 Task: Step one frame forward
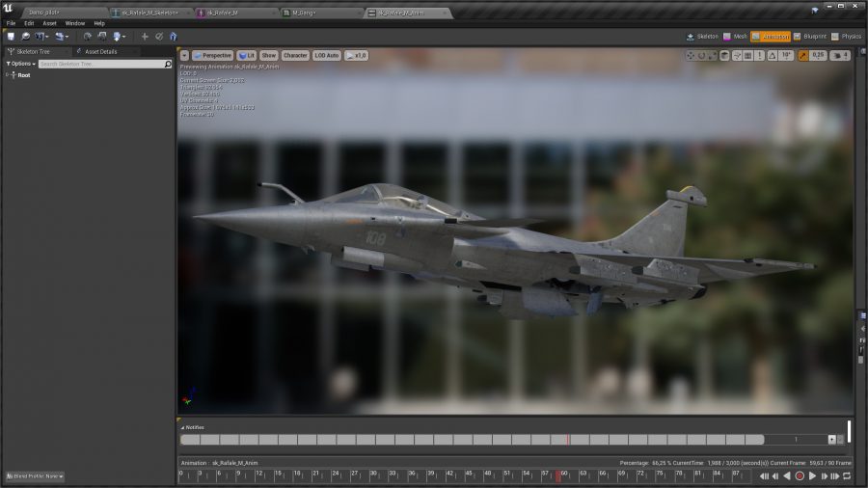point(825,475)
